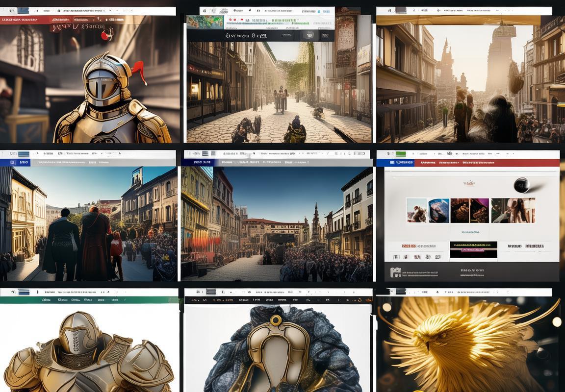Click the map thumbnail in the top-center window
Screen dimensions: 565x392
point(205,22)
